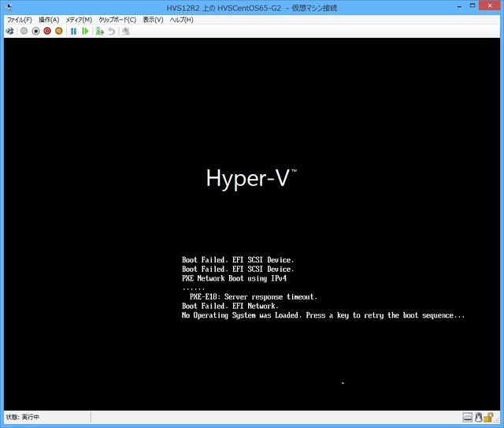Click the 'PXE-E18: Server response timeout.' line
Image resolution: width=504 pixels, height=428 pixels.
(254, 296)
